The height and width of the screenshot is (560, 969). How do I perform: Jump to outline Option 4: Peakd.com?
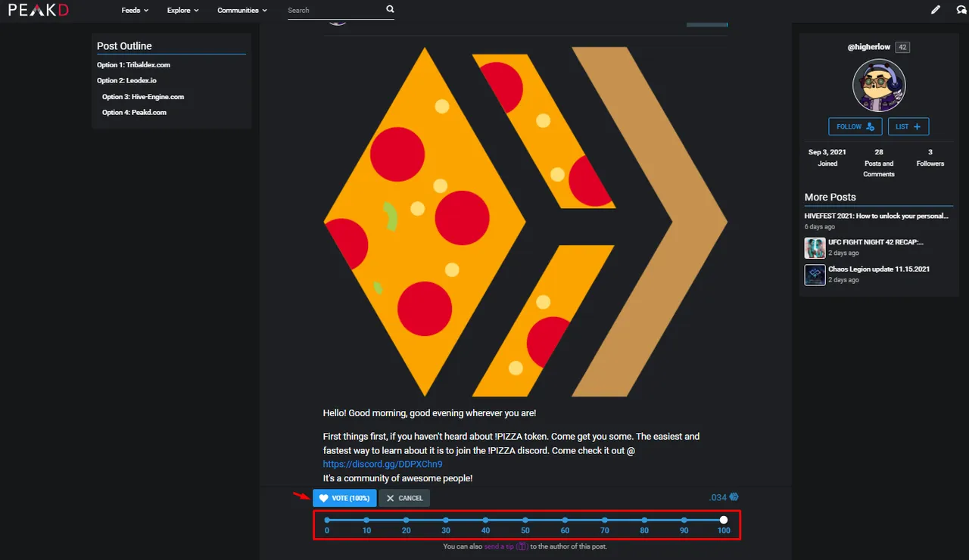point(134,112)
